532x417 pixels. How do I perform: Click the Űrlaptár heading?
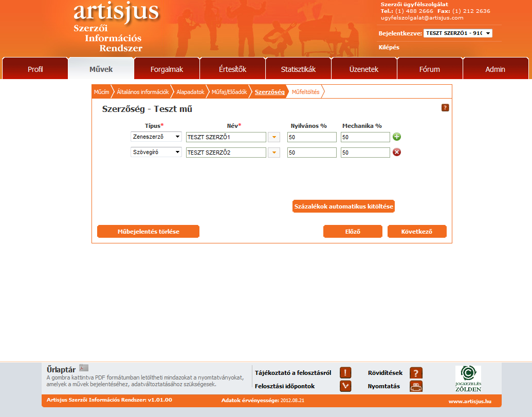pos(61,370)
